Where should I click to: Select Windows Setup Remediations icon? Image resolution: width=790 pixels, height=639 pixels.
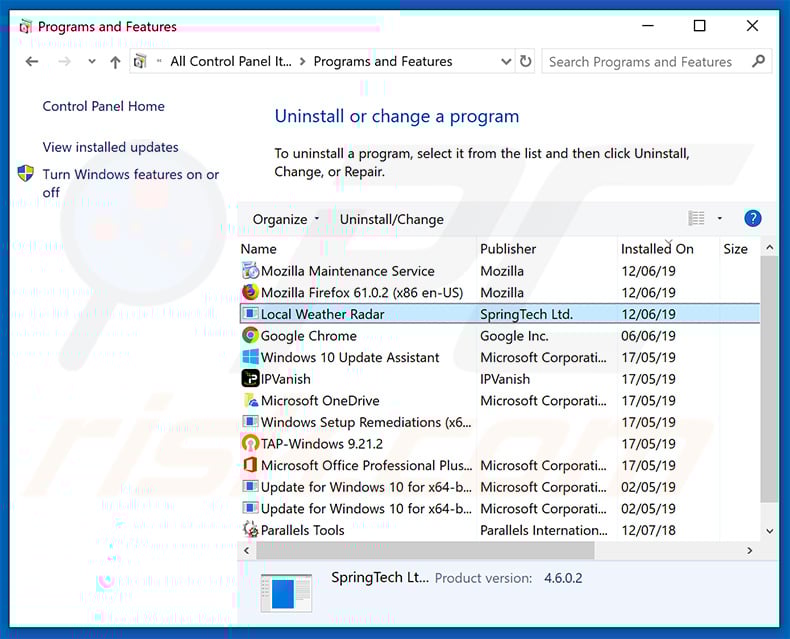click(250, 422)
